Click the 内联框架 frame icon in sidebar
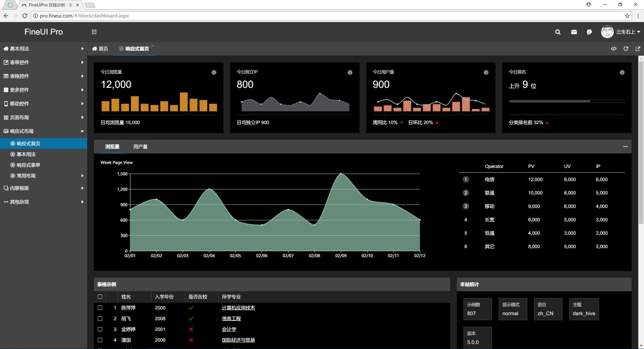Viewport: 644px width, 349px height. (6, 188)
